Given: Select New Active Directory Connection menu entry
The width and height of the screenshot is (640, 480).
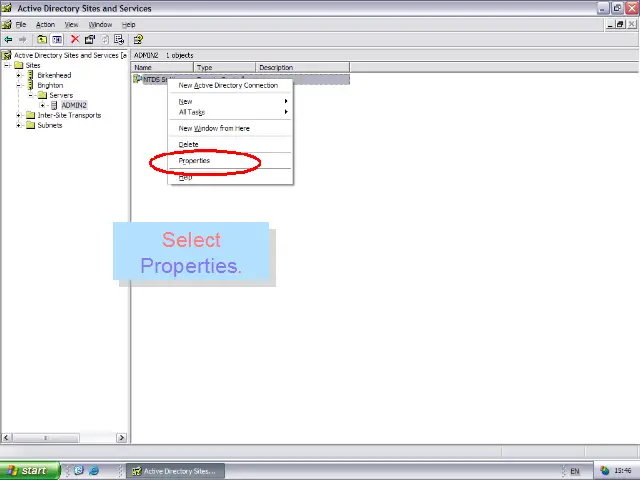Looking at the screenshot, I should [x=228, y=85].
